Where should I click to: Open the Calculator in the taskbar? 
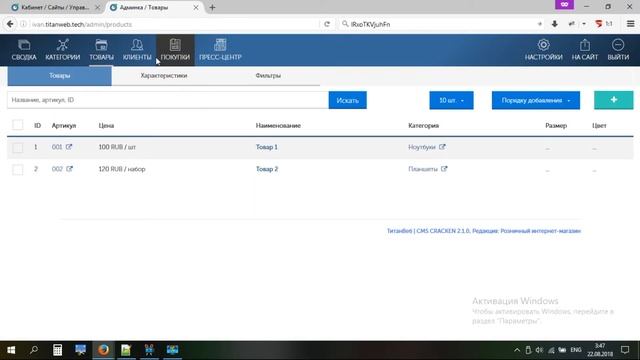pos(58,350)
